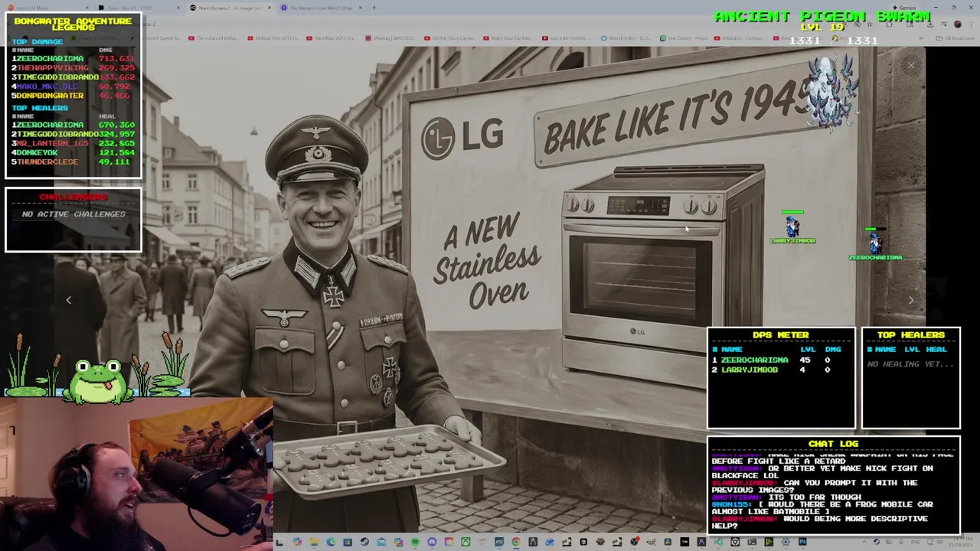Close the enlarged image preview

(911, 66)
